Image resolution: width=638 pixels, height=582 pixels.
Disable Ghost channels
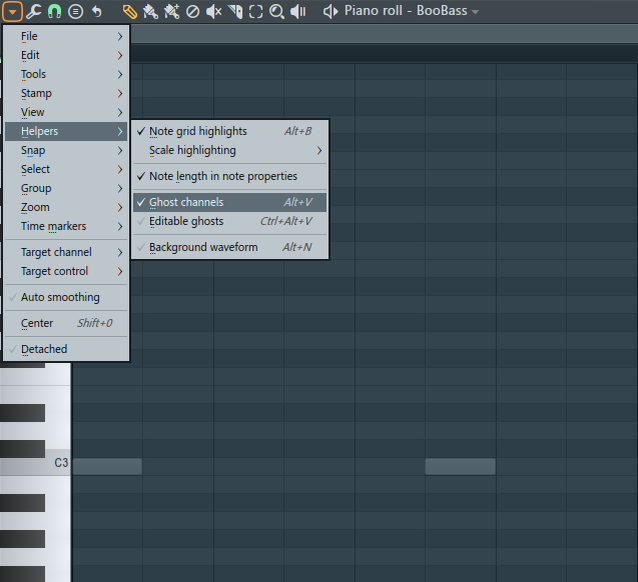pyautogui.click(x=230, y=202)
